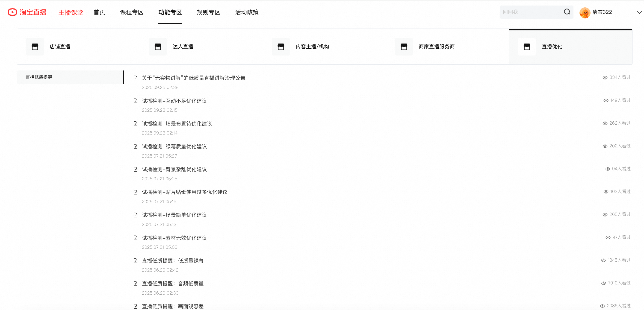Click document icon beside 场景布置待优化建议
Image resolution: width=644 pixels, height=310 pixels.
[136, 124]
